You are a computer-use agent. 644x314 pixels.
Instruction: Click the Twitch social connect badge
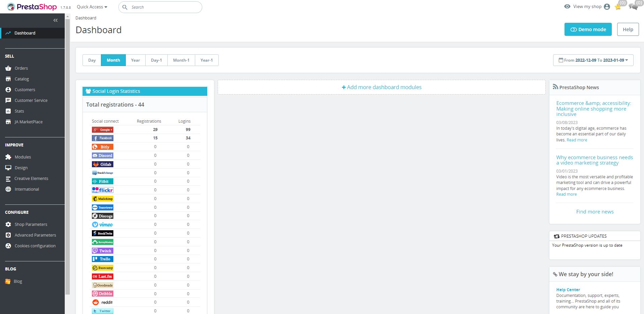point(103,251)
